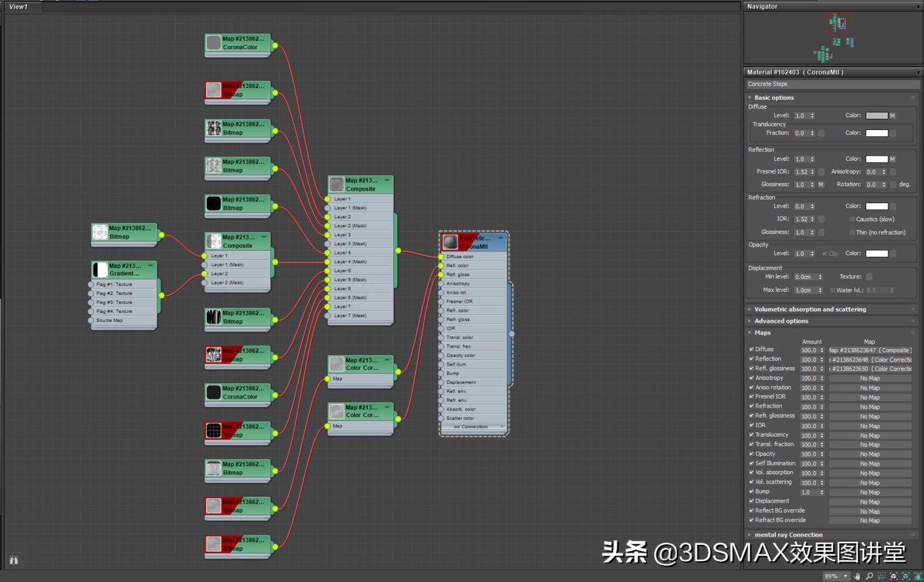Viewport: 924px width, 582px height.
Task: Click the Translucency color swatch
Action: [877, 133]
